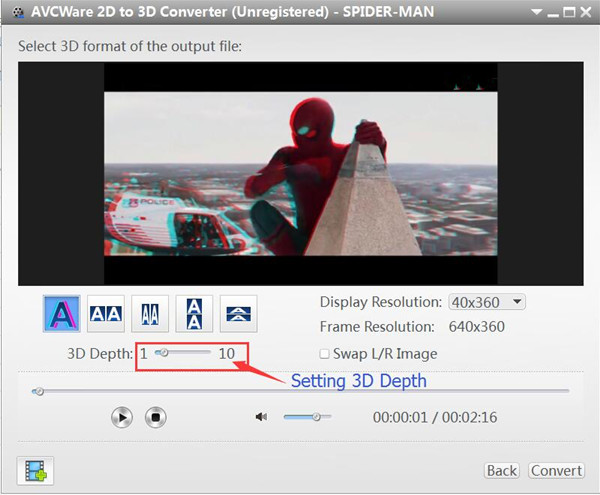Image resolution: width=600 pixels, height=495 pixels.
Task: Click the Back button
Action: (502, 471)
